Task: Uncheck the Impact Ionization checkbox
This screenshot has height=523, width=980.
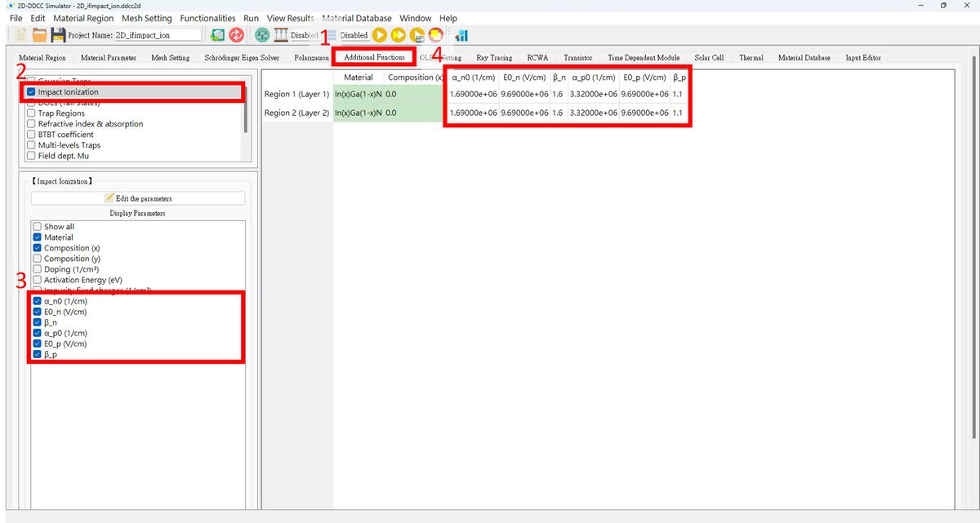Action: 31,92
